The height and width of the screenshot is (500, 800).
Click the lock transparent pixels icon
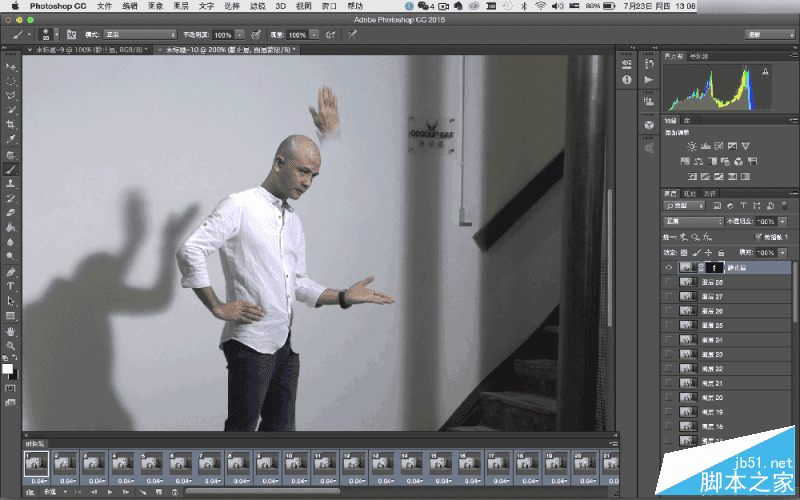point(684,253)
